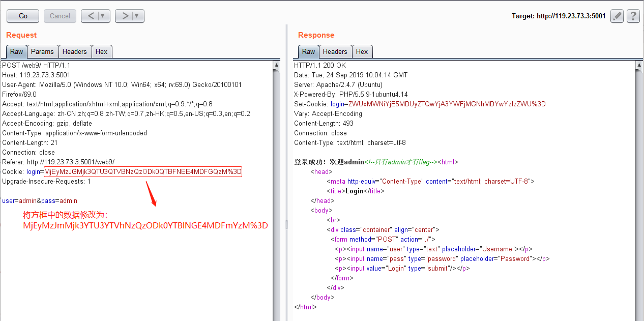Click the Cancel button
The image size is (644, 321).
click(x=60, y=16)
